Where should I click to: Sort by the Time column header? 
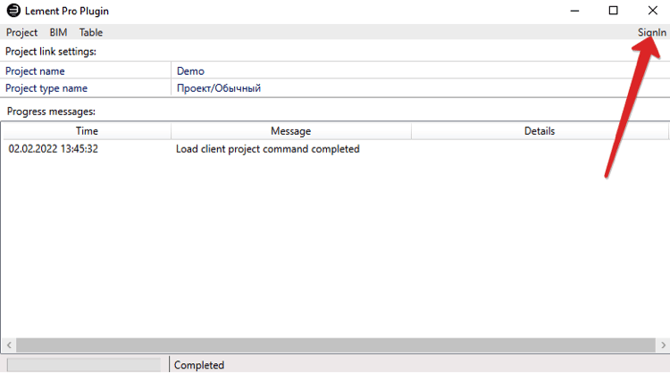[87, 131]
